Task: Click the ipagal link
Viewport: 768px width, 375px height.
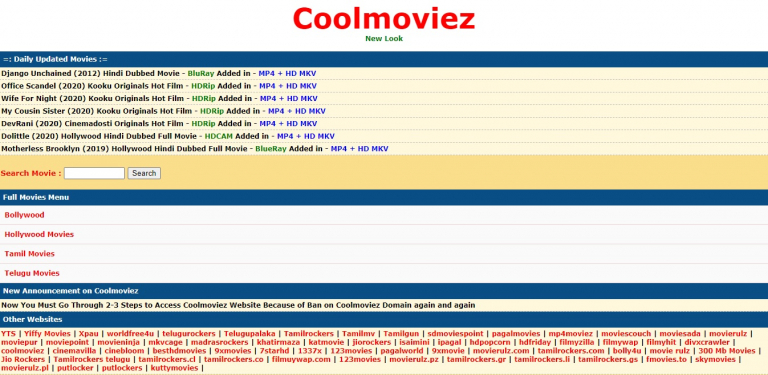Action: coord(449,342)
